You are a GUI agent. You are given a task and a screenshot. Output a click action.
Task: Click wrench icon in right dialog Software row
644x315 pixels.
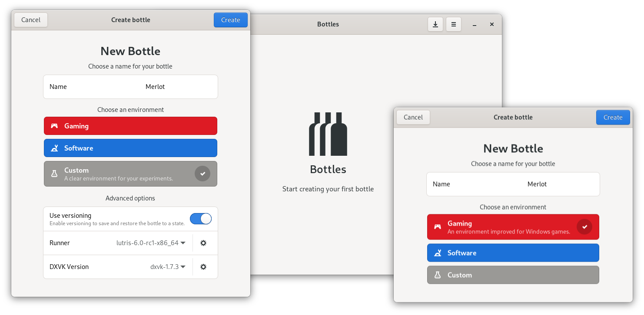click(438, 253)
